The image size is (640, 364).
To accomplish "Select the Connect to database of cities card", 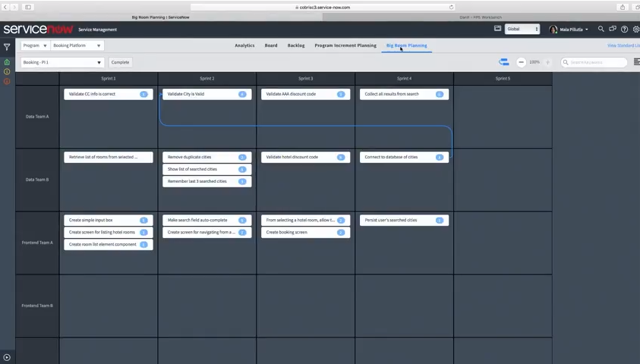I will [x=404, y=157].
